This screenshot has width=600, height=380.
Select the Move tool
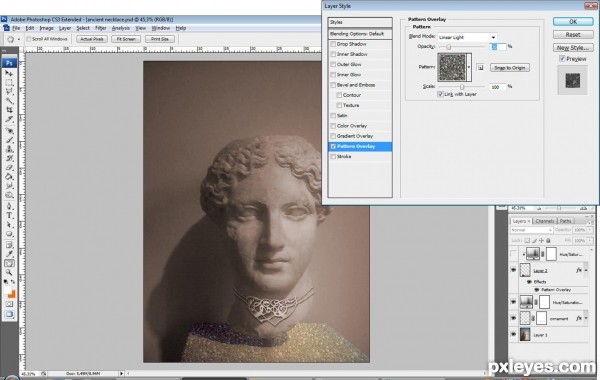9,73
